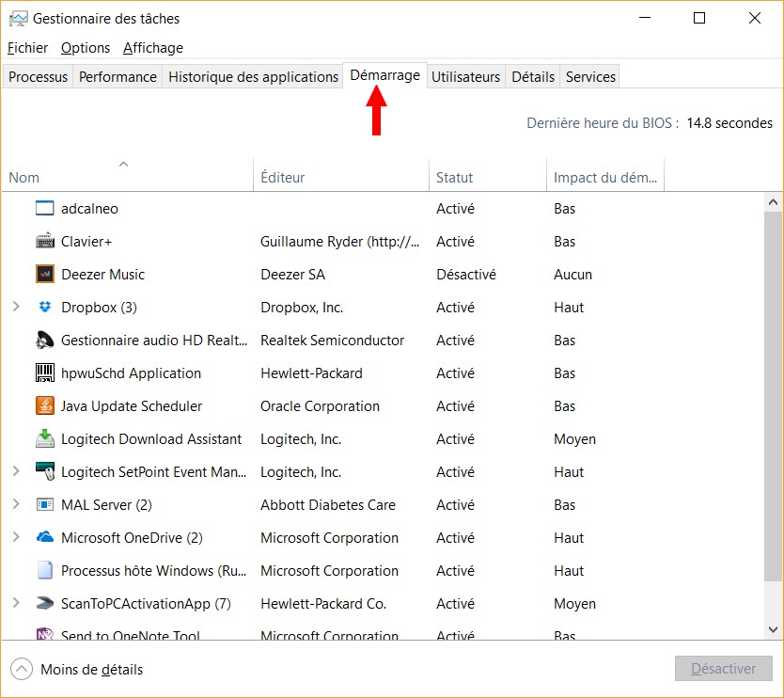Click the Java Update Scheduler name

[x=132, y=405]
